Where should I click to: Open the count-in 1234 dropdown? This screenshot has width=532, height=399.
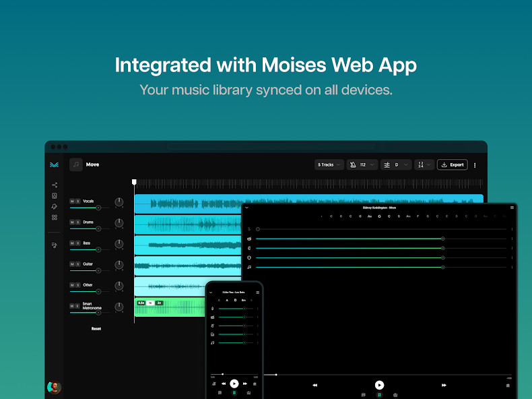point(424,164)
